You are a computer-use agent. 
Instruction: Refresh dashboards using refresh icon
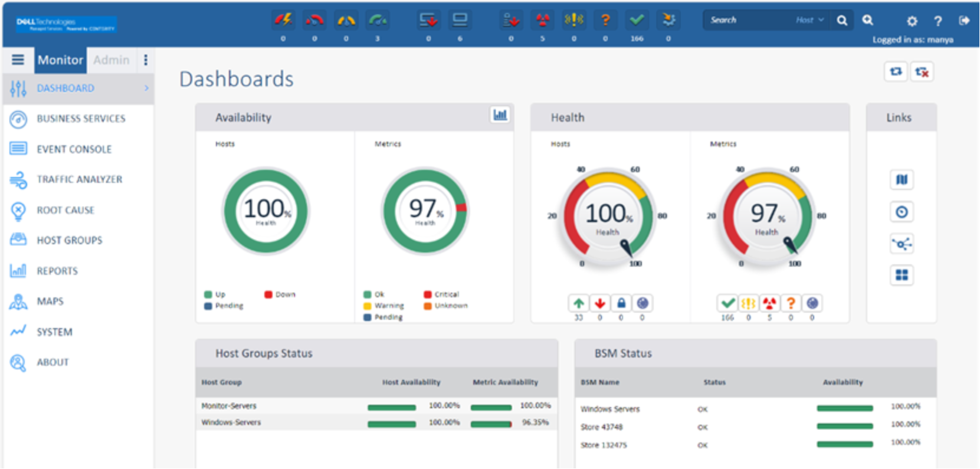pyautogui.click(x=896, y=71)
